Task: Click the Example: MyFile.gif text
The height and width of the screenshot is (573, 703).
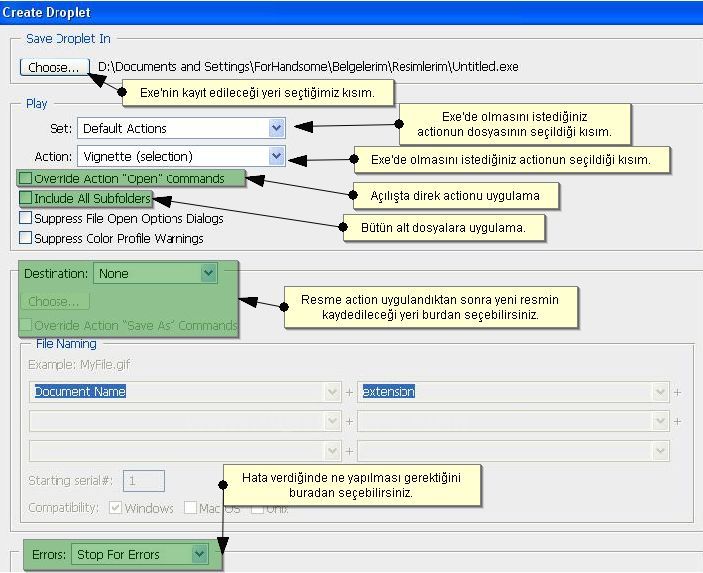Action: [79, 365]
